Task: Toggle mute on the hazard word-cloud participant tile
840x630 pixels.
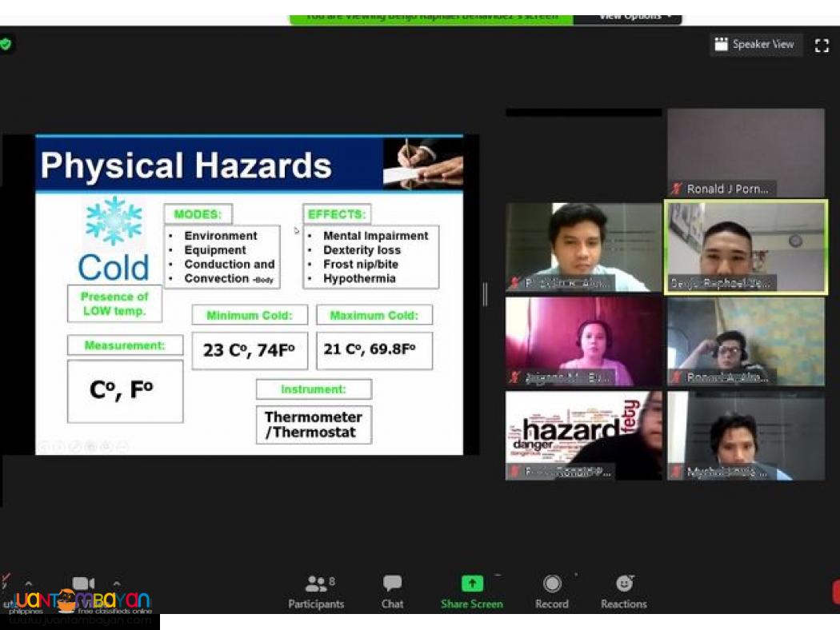Action: (x=516, y=472)
